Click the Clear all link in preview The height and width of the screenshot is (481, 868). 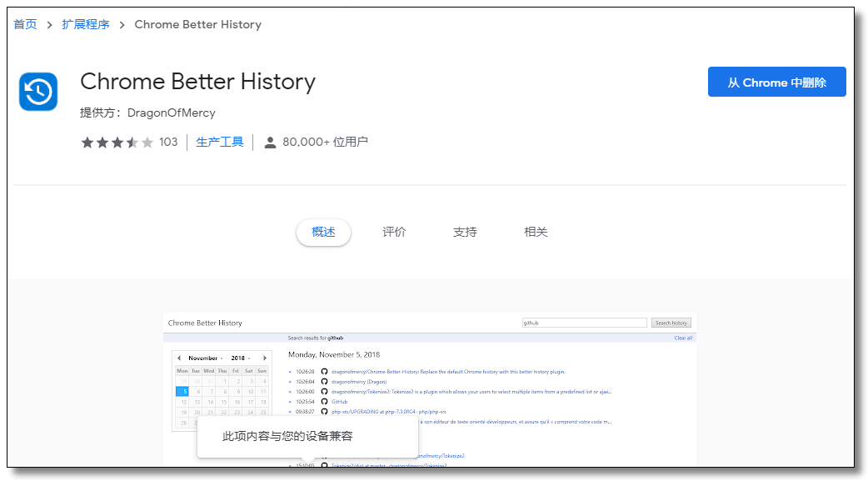coord(683,338)
